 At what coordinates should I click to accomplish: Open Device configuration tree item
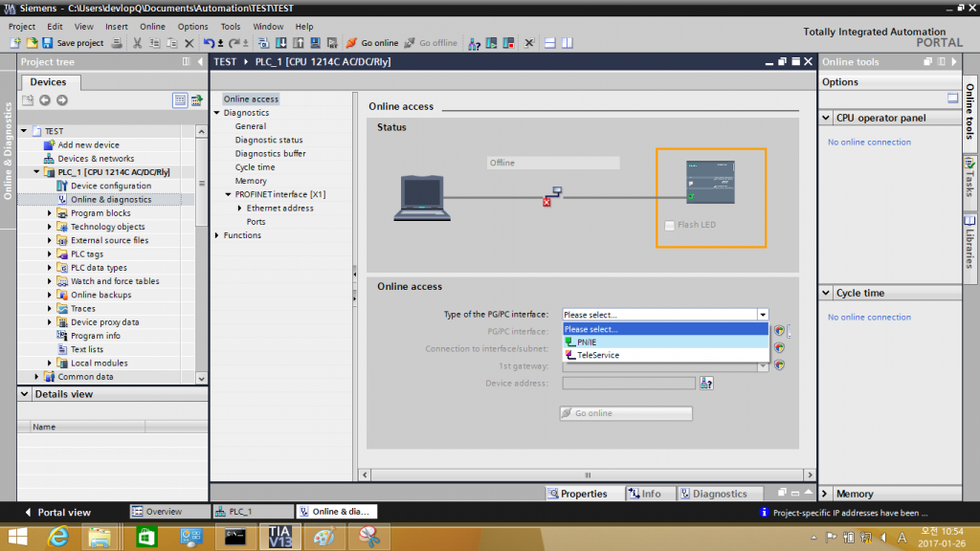(x=111, y=186)
